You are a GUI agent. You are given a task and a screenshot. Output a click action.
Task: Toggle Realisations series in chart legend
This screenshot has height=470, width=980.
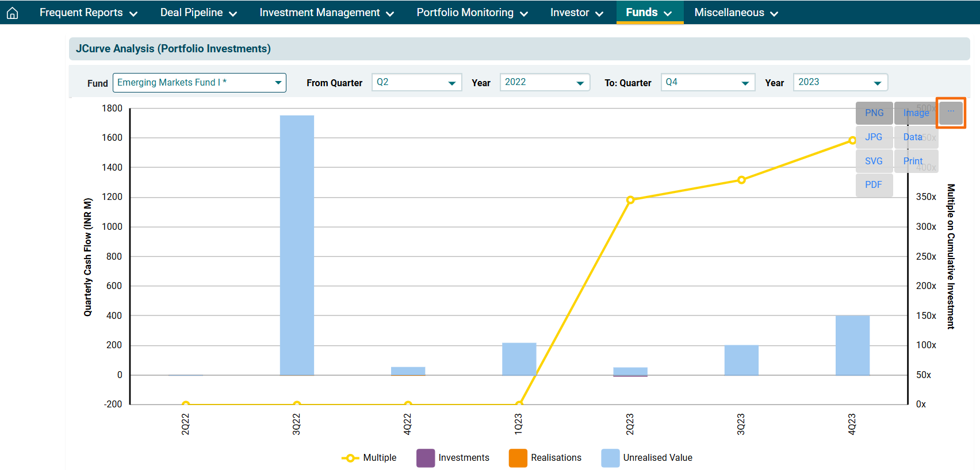(518, 458)
